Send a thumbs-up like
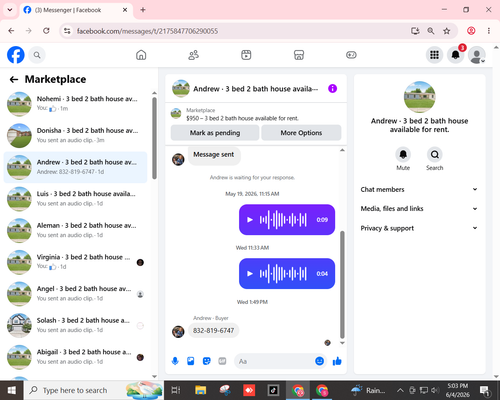The height and width of the screenshot is (400, 500). coord(337,361)
